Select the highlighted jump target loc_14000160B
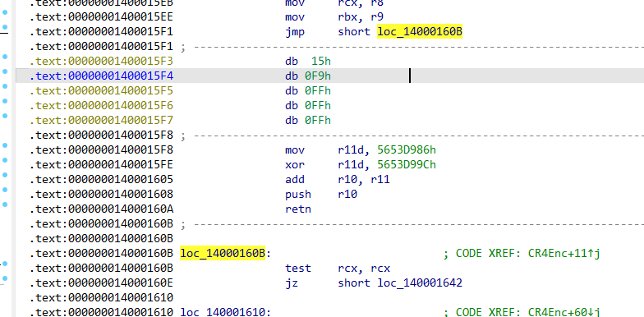Viewport: 644px width, 317px height. (x=420, y=31)
